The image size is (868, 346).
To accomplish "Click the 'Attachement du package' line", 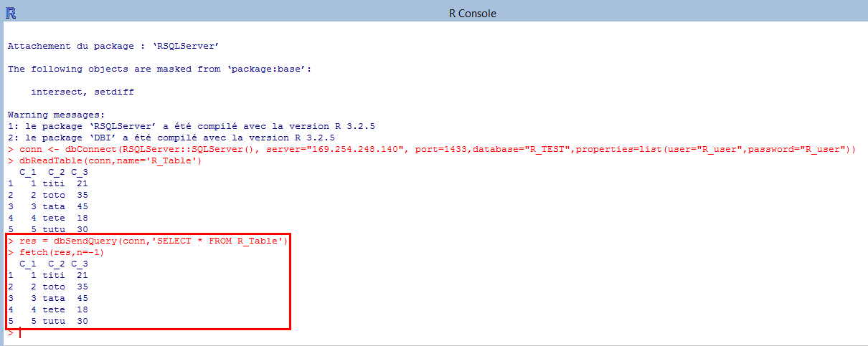I will 113,46.
